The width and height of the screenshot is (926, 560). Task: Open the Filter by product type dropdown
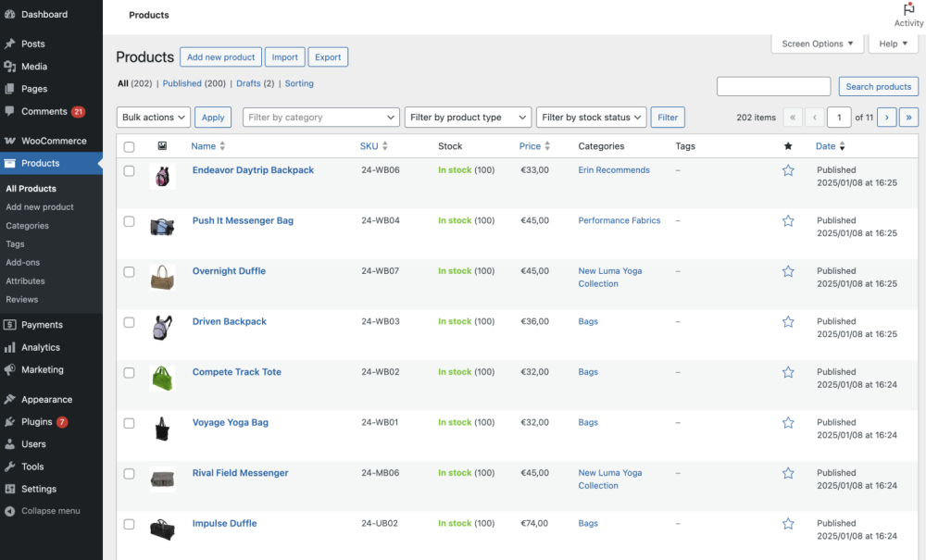468,117
